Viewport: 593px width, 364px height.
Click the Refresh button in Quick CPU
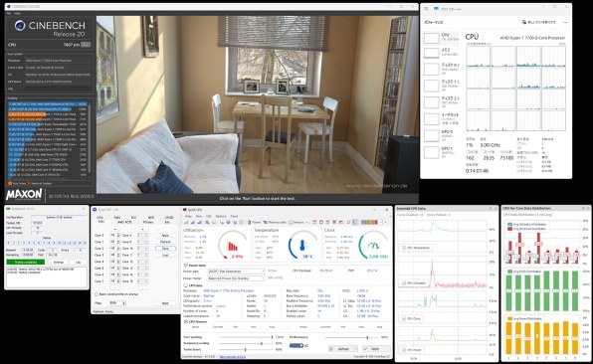point(341,349)
